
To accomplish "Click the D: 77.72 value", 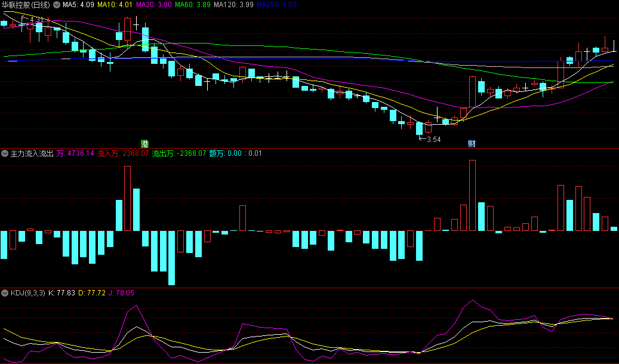I will (x=91, y=293).
